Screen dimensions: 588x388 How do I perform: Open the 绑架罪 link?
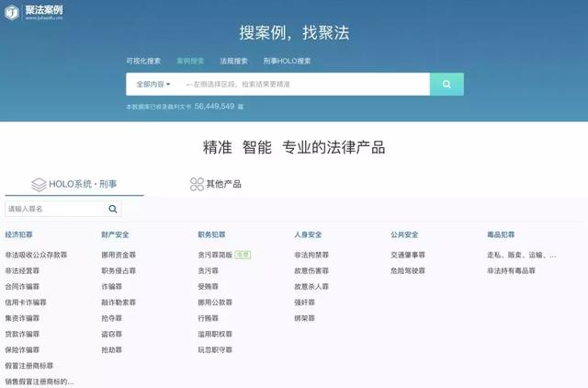(x=304, y=318)
